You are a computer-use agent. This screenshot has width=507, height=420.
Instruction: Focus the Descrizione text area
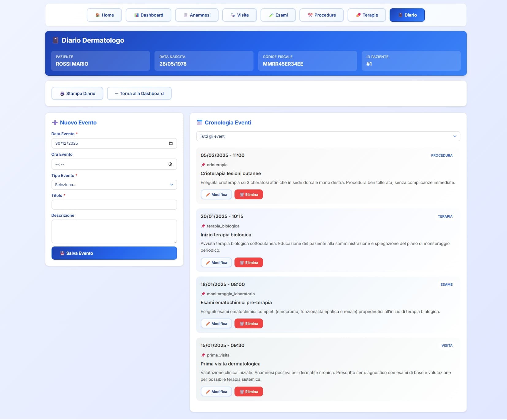114,231
